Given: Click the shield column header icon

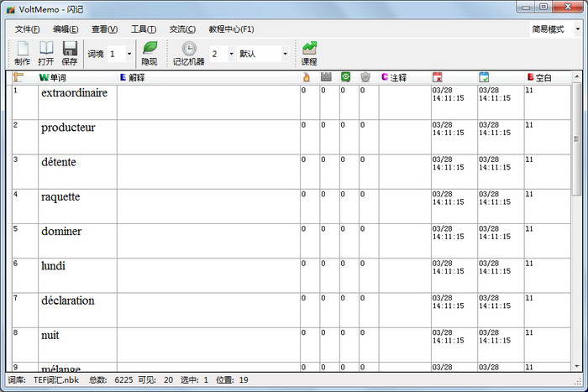Looking at the screenshot, I should tap(365, 77).
